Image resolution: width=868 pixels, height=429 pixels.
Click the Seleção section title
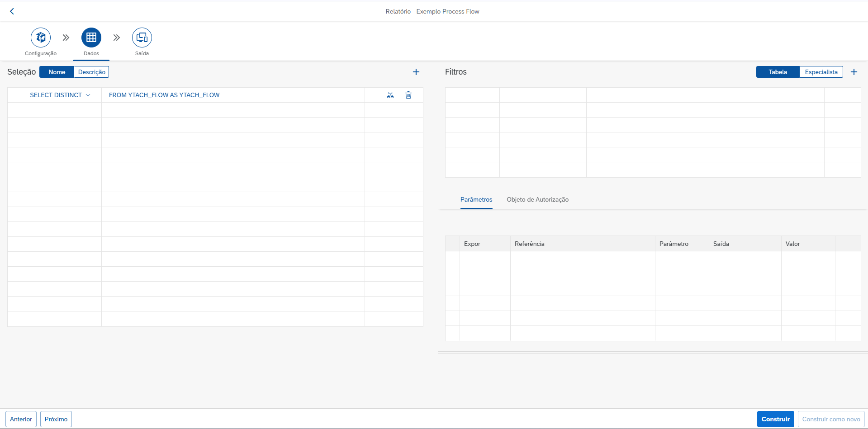22,72
